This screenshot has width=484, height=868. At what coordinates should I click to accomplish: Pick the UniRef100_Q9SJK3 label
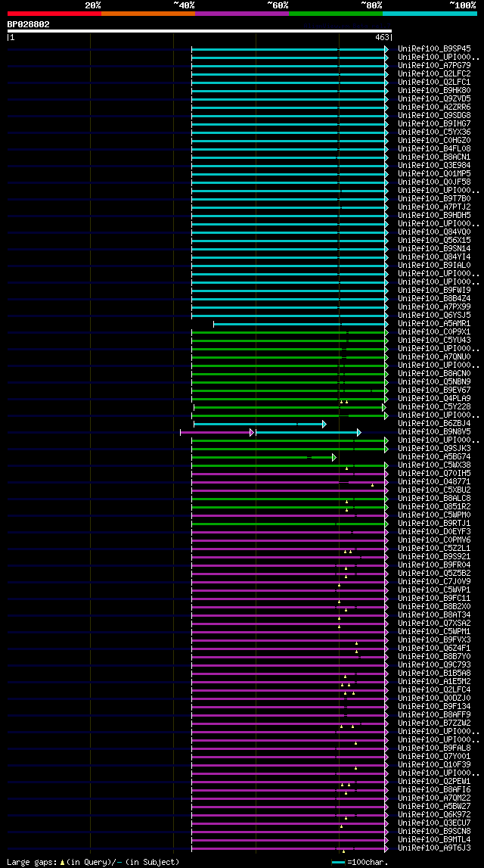click(434, 448)
